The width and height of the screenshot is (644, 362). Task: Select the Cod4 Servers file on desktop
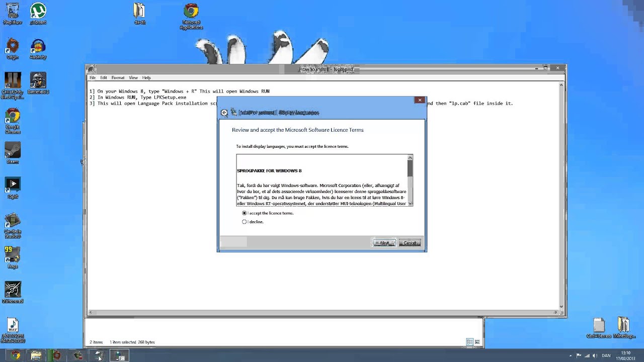coord(599,328)
